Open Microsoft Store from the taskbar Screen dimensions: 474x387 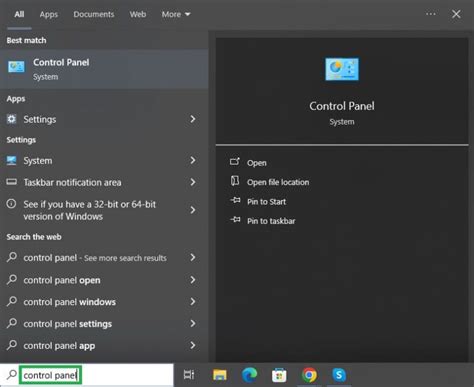[279, 375]
